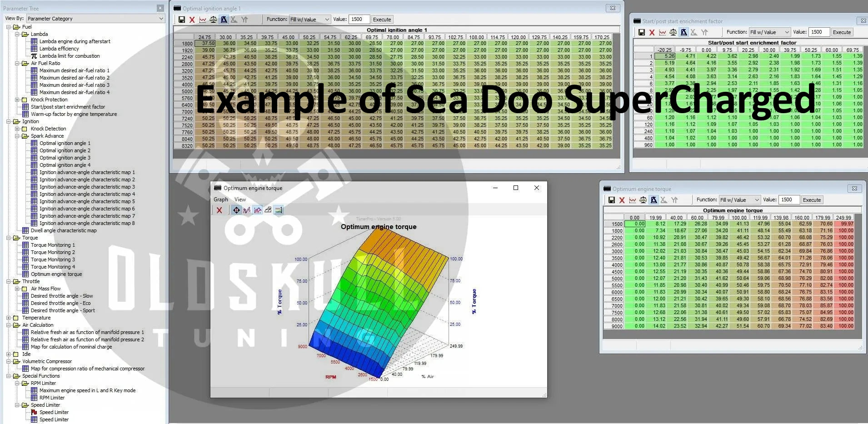The height and width of the screenshot is (424, 868).
Task: Click scales icon in Optimum engine torque table toolbar
Action: [x=643, y=200]
